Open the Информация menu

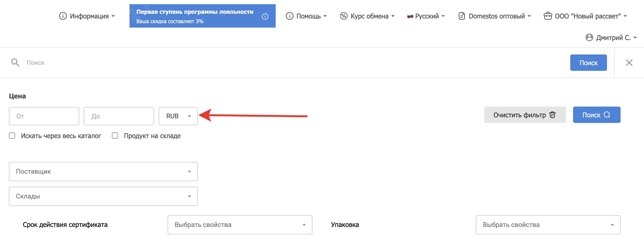(87, 16)
